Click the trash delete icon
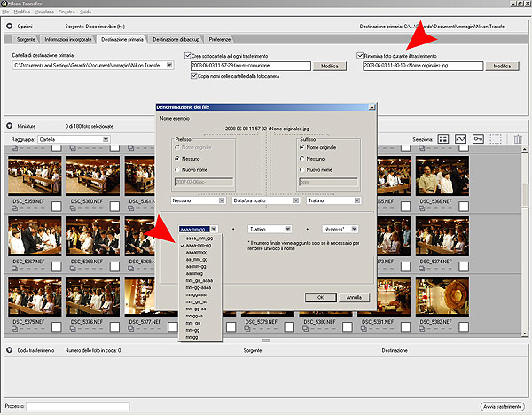 pyautogui.click(x=518, y=139)
